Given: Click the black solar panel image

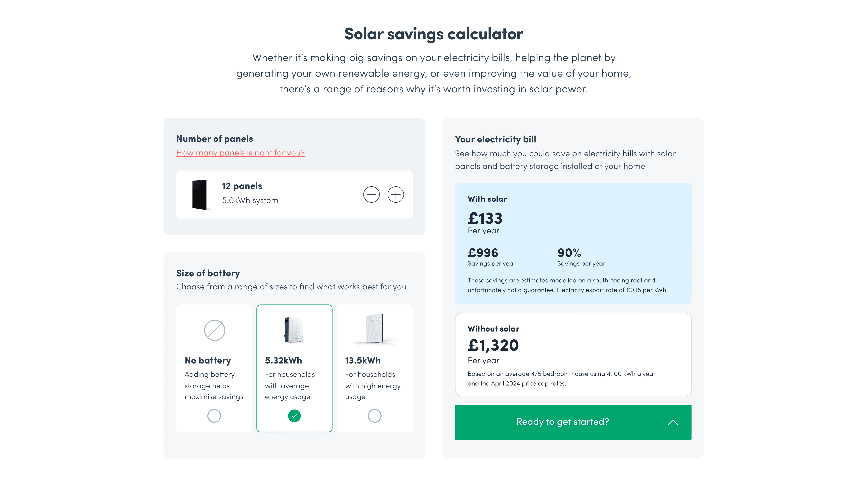Looking at the screenshot, I should point(200,195).
